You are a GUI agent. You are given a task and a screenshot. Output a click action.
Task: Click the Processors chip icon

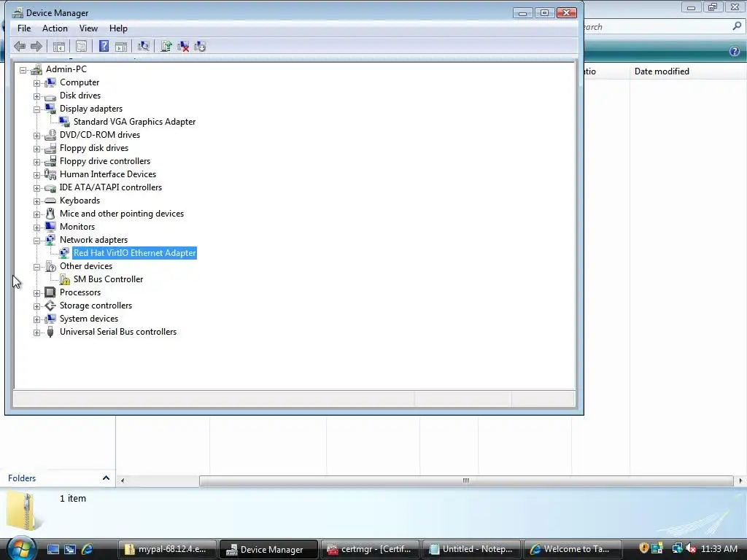tap(50, 292)
